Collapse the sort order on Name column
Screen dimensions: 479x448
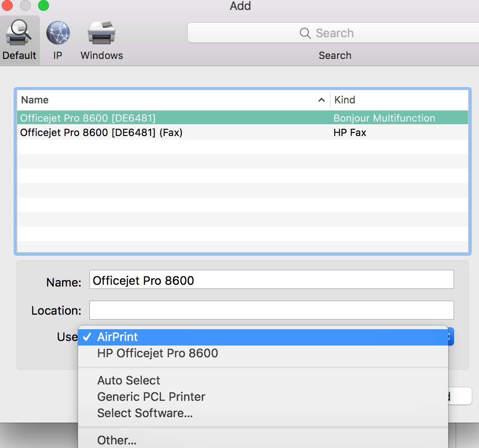[321, 100]
